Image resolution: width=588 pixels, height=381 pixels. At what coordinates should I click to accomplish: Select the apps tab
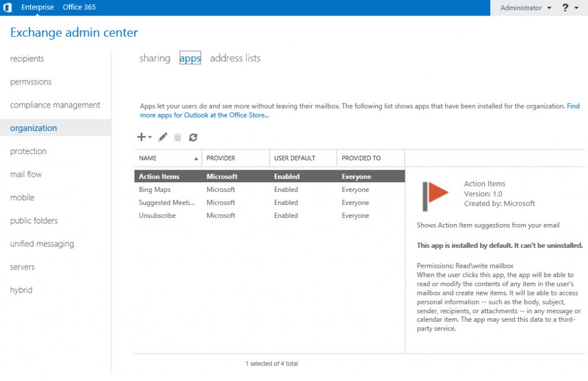coord(190,58)
